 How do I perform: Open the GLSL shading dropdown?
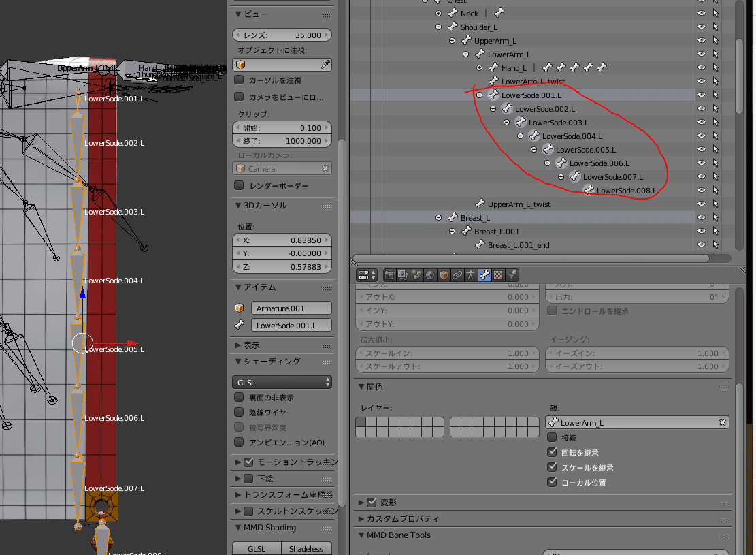click(x=282, y=382)
